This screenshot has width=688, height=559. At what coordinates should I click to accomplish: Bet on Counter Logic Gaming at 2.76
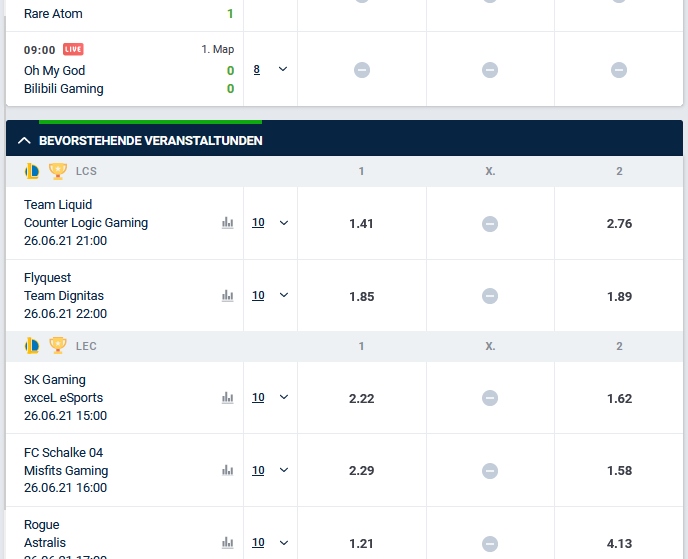coord(619,224)
